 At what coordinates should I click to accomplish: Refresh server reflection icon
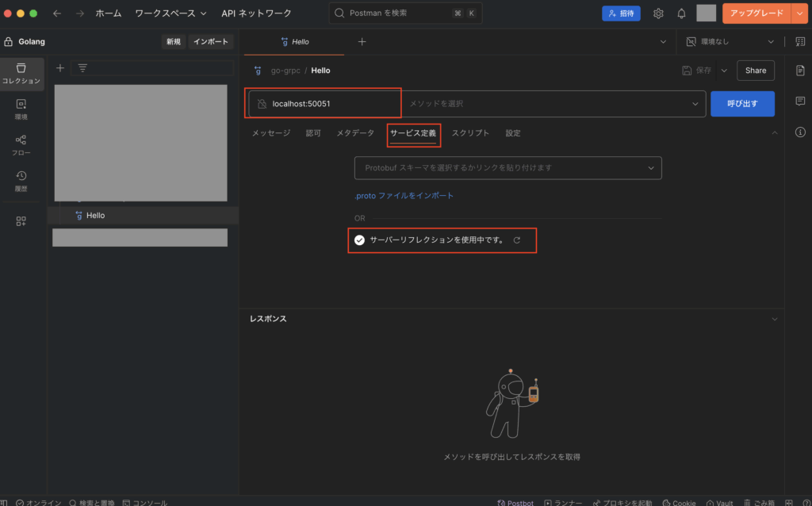[x=517, y=240]
